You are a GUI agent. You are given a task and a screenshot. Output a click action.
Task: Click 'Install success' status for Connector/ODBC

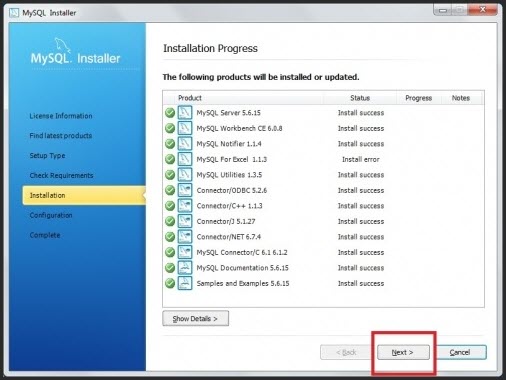point(361,190)
